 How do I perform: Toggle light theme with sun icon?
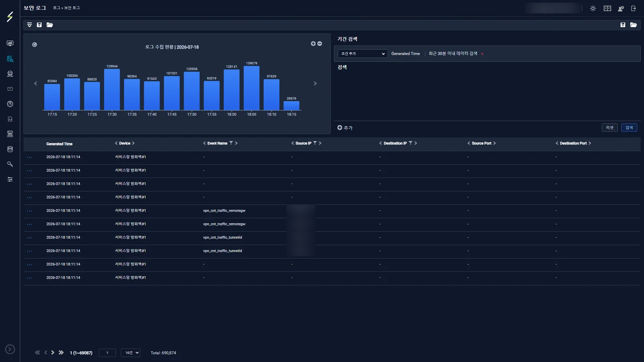click(593, 8)
